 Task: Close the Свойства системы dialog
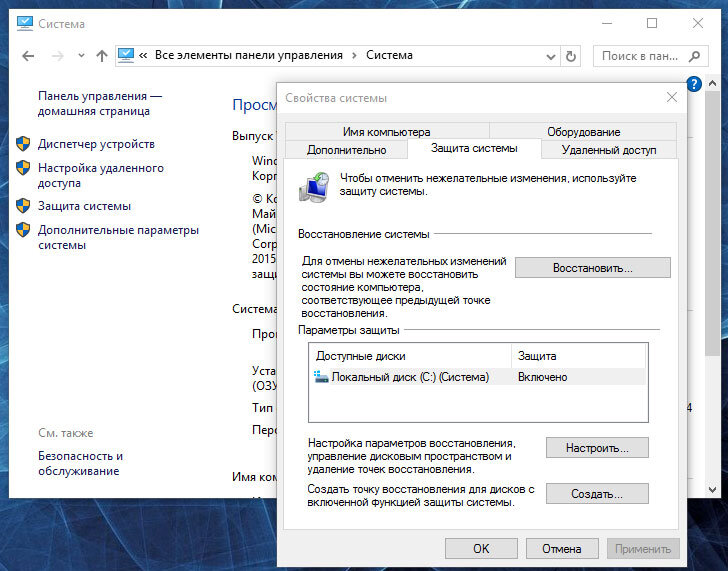tap(671, 97)
